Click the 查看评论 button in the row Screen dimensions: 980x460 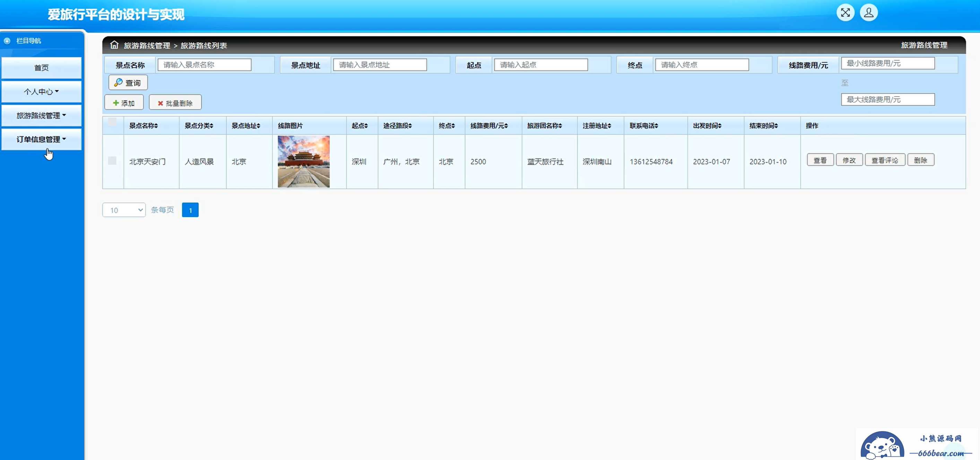coord(885,160)
